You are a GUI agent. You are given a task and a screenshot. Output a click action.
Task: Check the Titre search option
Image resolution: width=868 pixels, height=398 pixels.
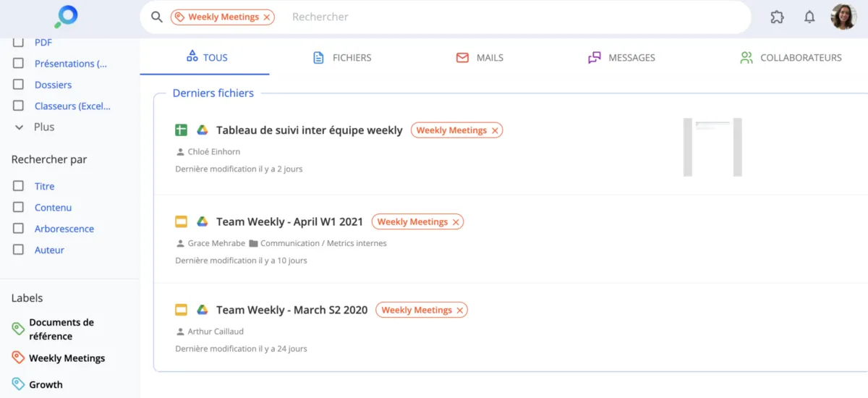19,186
